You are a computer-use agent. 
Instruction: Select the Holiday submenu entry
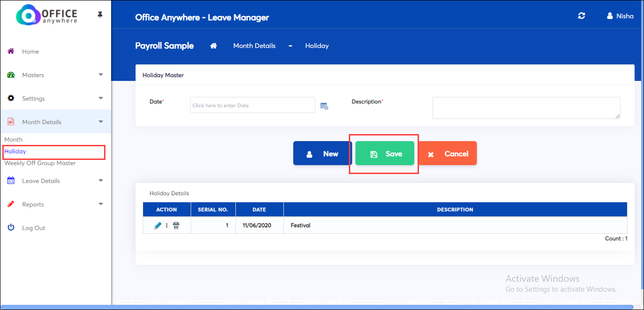point(15,151)
